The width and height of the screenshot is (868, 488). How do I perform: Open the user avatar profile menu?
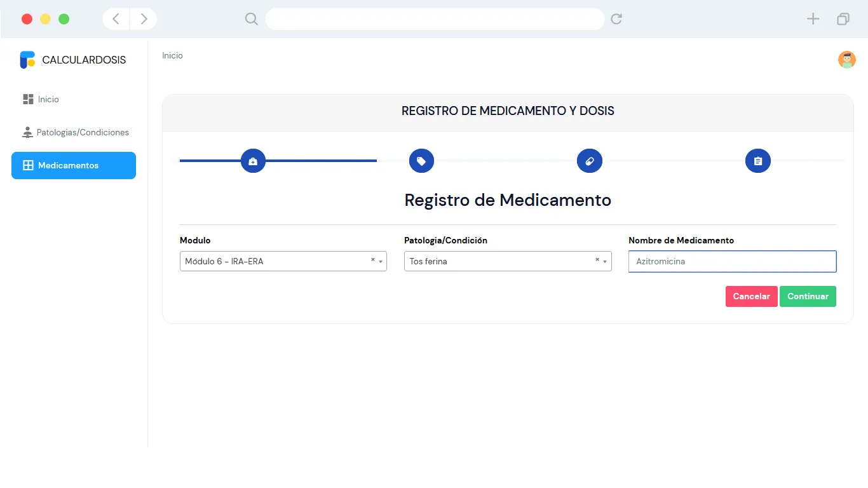point(846,60)
